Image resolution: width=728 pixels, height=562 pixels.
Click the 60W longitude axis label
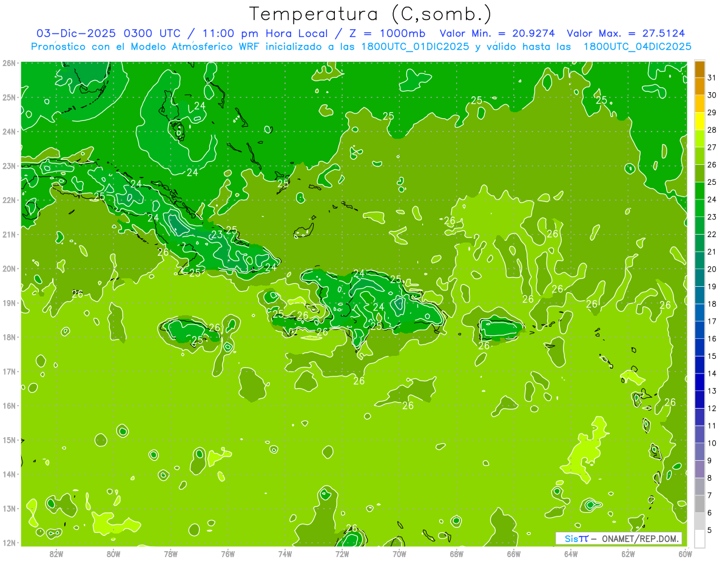coord(685,554)
